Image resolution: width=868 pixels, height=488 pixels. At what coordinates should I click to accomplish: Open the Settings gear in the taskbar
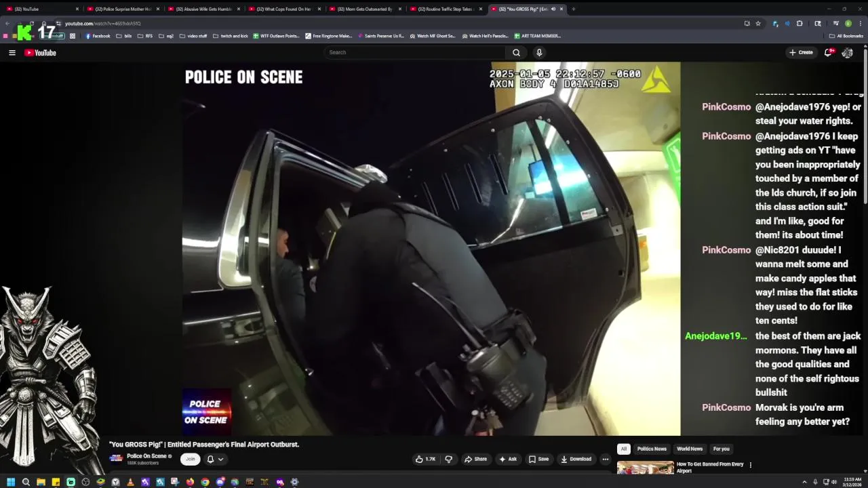coord(294,482)
